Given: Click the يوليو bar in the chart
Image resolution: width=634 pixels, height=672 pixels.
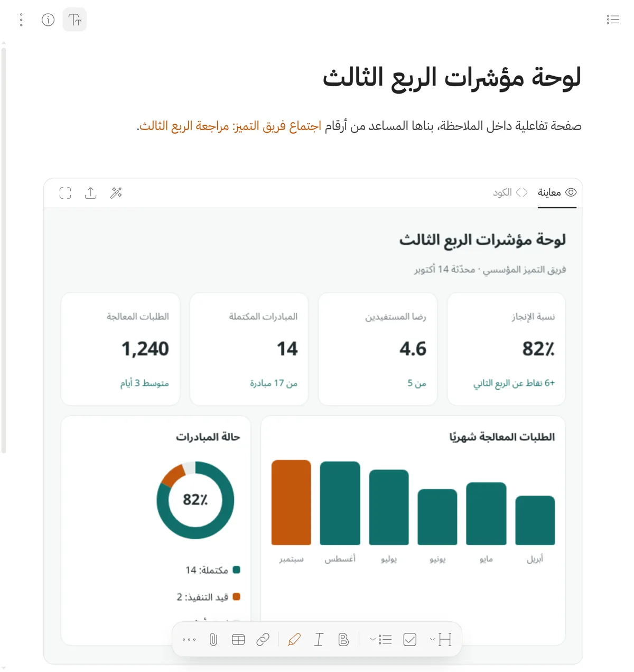Looking at the screenshot, I should tap(389, 507).
